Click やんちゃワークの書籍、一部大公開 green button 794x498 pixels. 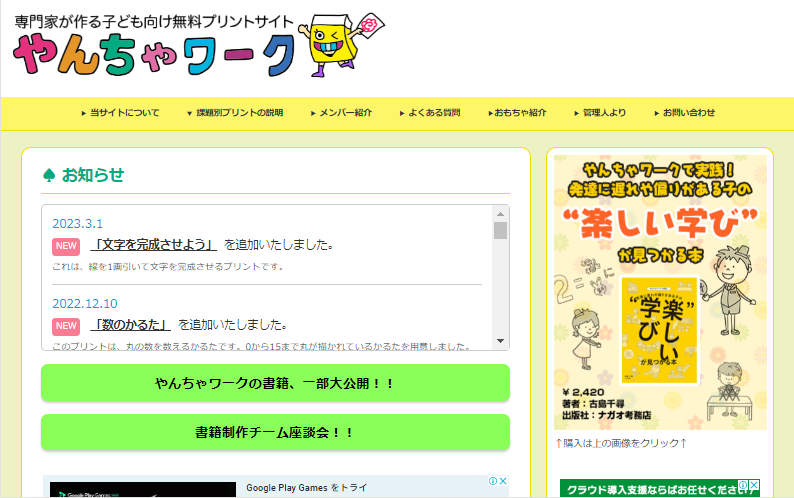coord(275,383)
